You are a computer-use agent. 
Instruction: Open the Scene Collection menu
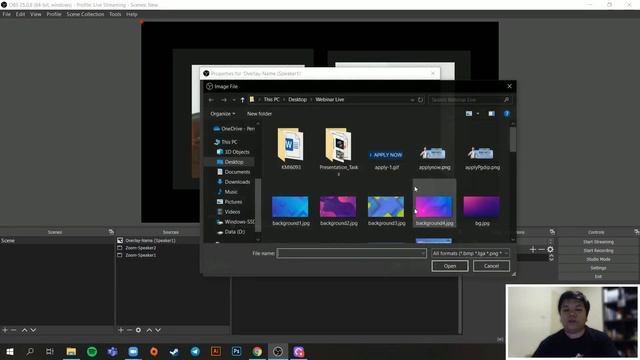[85, 14]
